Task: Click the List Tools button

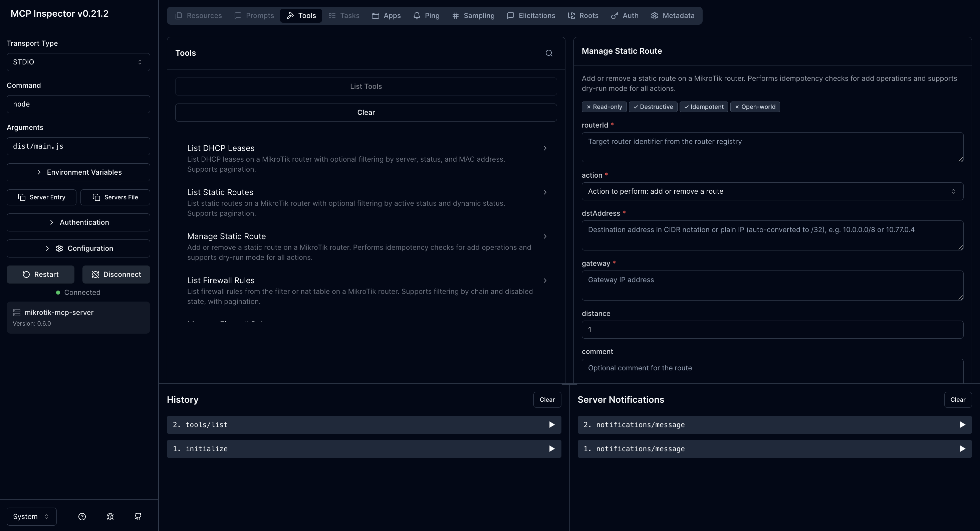Action: [366, 86]
